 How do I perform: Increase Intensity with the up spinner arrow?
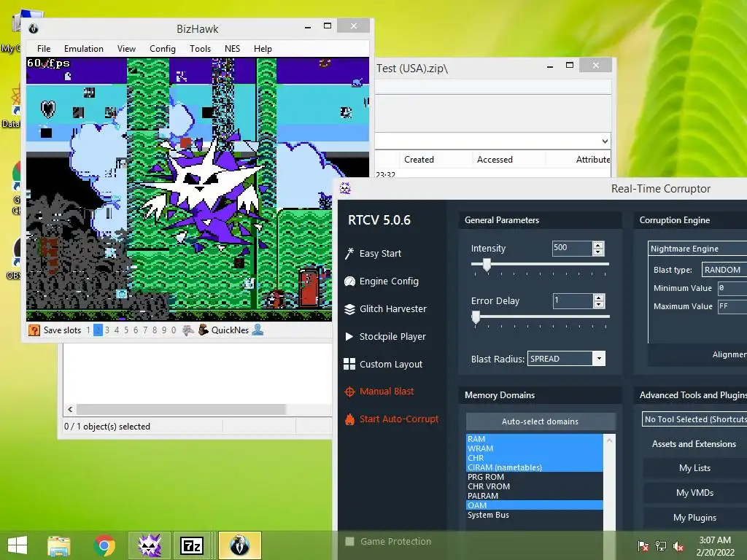click(x=598, y=245)
